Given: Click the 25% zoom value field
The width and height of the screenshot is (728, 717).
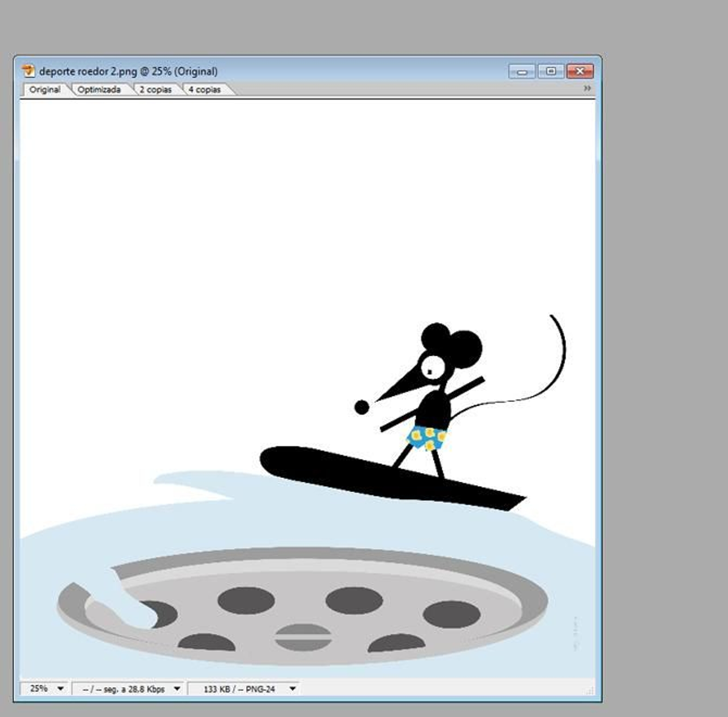Looking at the screenshot, I should click(39, 689).
